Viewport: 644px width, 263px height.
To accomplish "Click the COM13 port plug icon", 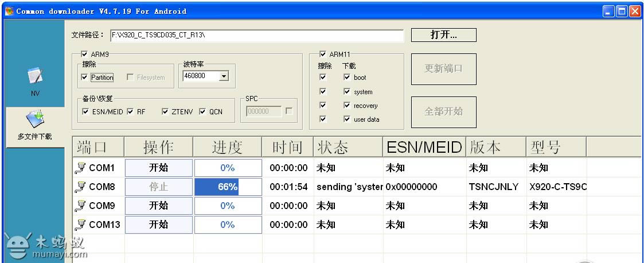I will pos(80,225).
